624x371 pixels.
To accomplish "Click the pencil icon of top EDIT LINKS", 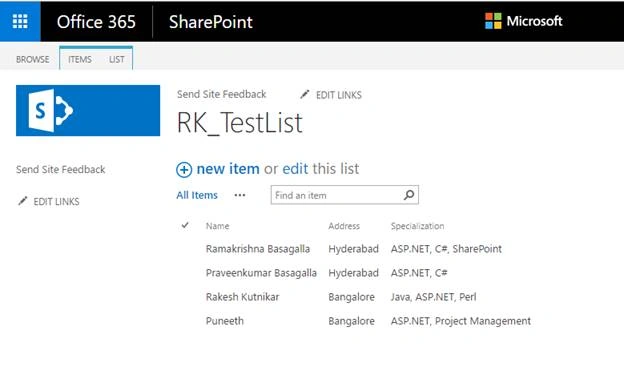I will pyautogui.click(x=304, y=94).
